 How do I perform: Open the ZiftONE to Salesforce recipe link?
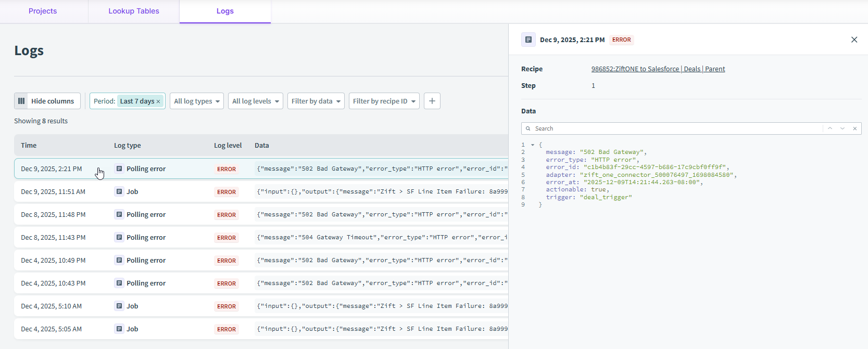tap(658, 69)
